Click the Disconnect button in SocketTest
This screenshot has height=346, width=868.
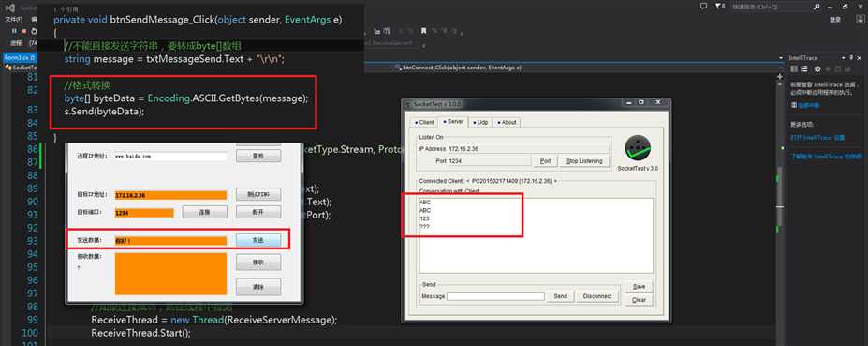[597, 296]
